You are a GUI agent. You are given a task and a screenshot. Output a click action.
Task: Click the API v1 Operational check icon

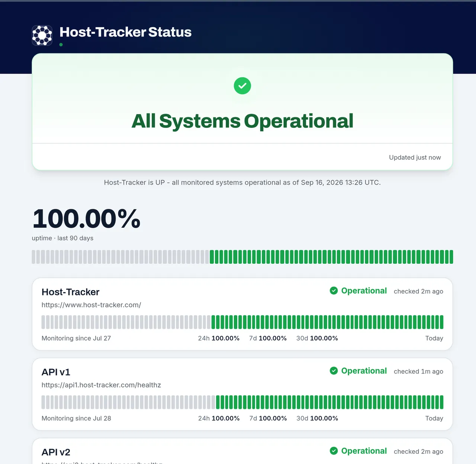(x=334, y=371)
